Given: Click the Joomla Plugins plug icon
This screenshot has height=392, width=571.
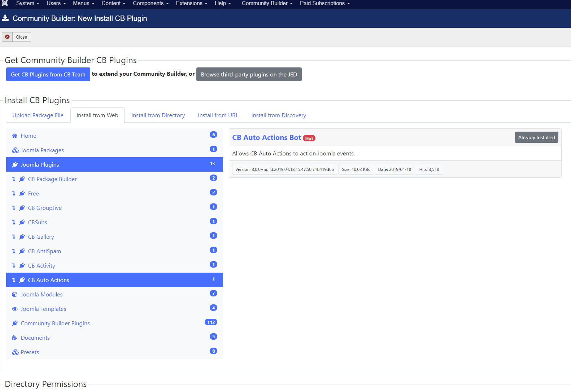Looking at the screenshot, I should click(15, 165).
